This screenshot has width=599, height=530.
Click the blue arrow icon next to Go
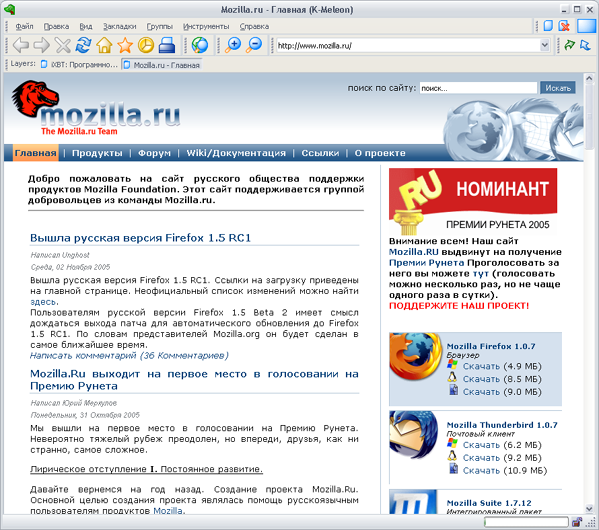(x=585, y=45)
